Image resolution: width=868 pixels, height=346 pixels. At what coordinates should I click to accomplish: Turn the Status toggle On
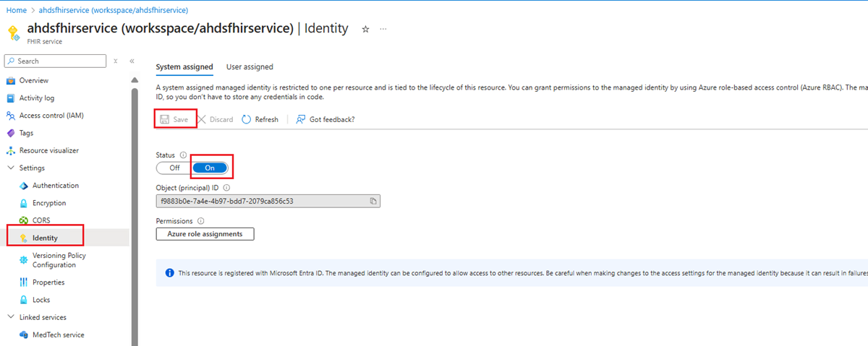tap(210, 168)
